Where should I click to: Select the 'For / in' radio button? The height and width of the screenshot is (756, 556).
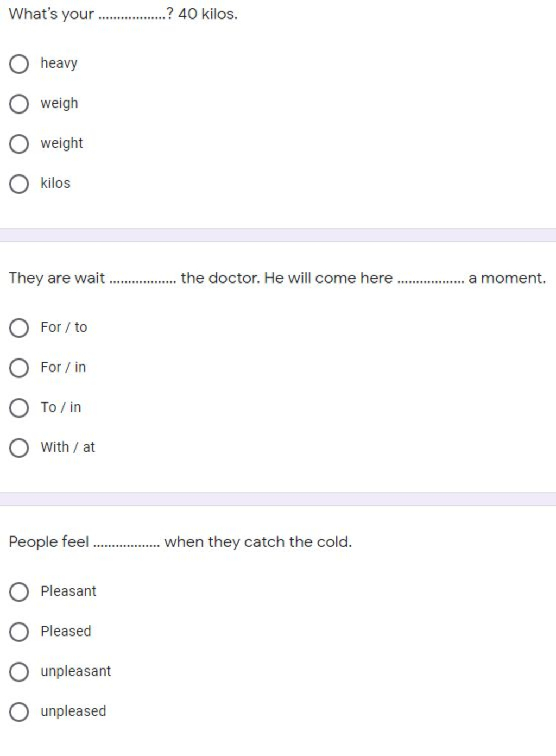tap(19, 368)
